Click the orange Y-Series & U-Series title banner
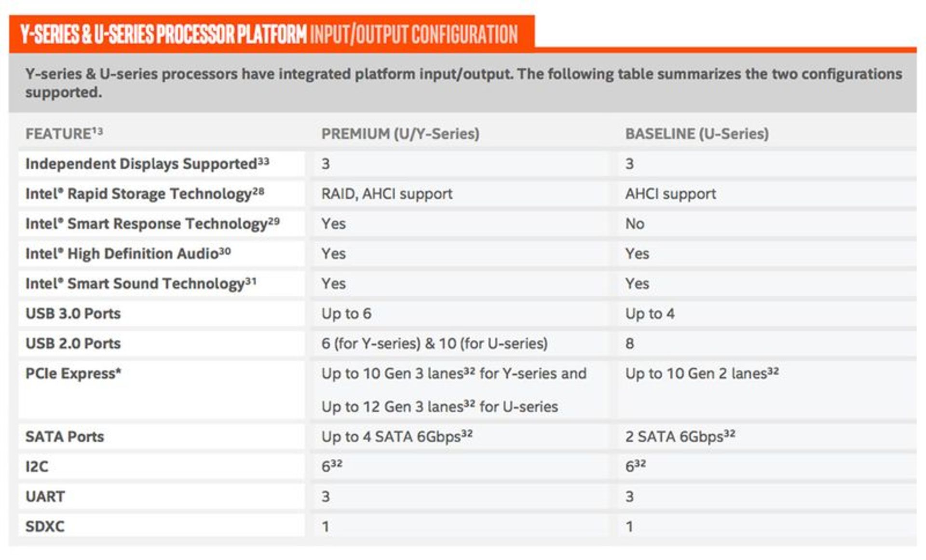The width and height of the screenshot is (926, 560). click(269, 34)
